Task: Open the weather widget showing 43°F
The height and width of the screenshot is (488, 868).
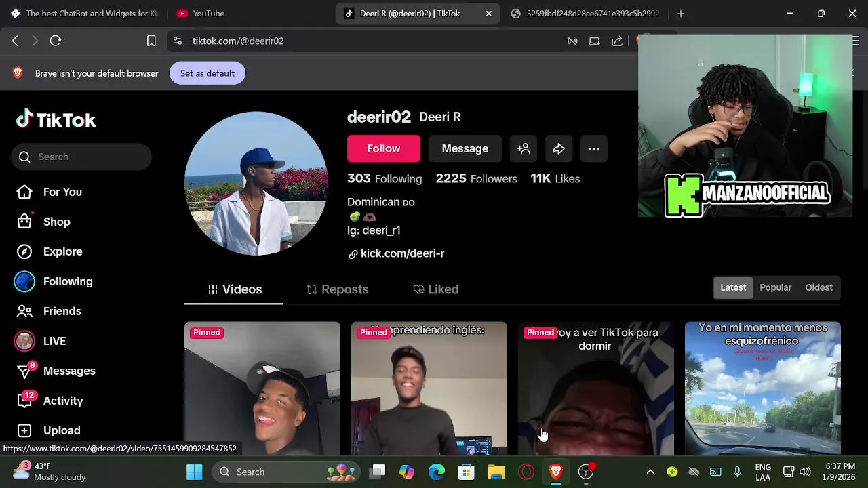Action: pos(49,472)
